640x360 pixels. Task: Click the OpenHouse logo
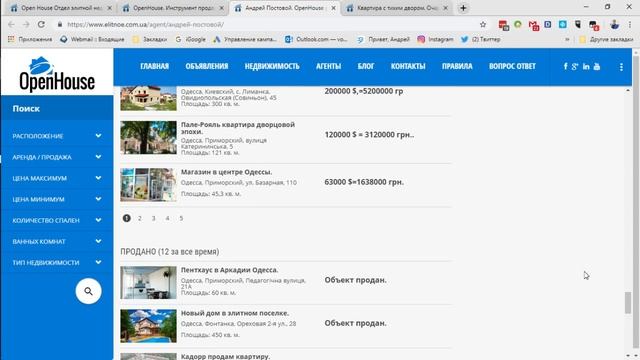tap(57, 74)
